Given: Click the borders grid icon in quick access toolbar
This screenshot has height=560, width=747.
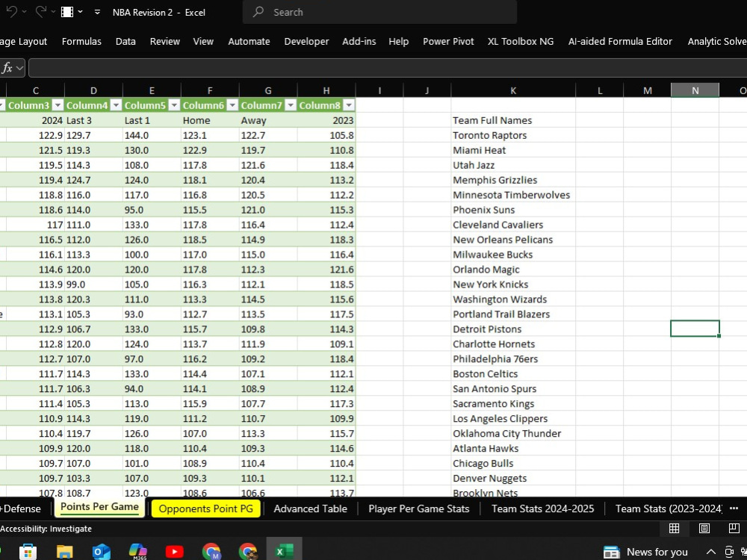Looking at the screenshot, I should coord(67,12).
